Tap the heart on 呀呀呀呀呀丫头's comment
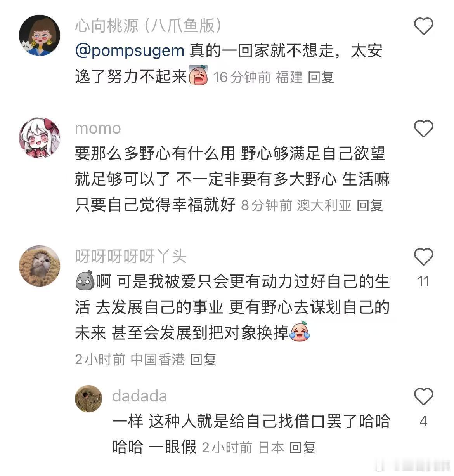454x476 pixels. [423, 257]
